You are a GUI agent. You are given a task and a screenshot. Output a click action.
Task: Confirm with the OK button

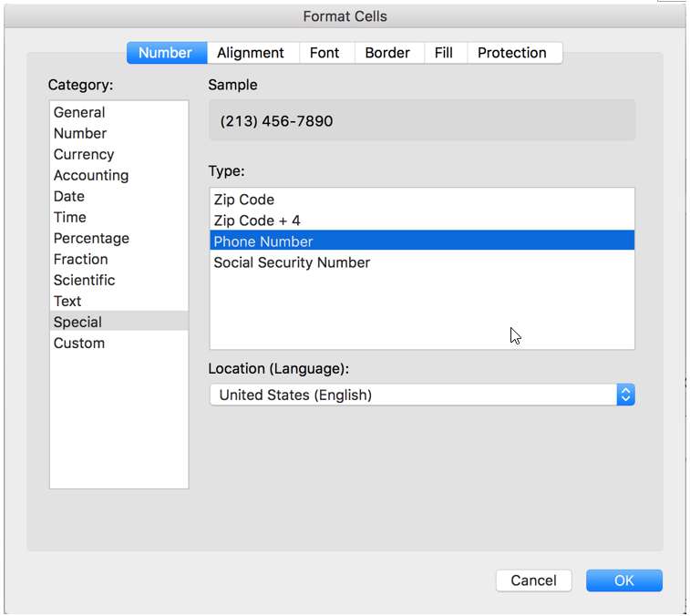tap(624, 580)
